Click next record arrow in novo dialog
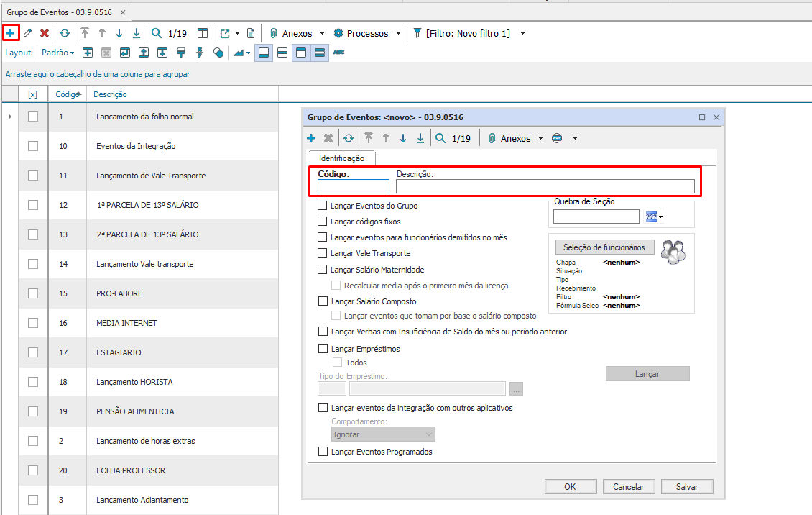 403,138
